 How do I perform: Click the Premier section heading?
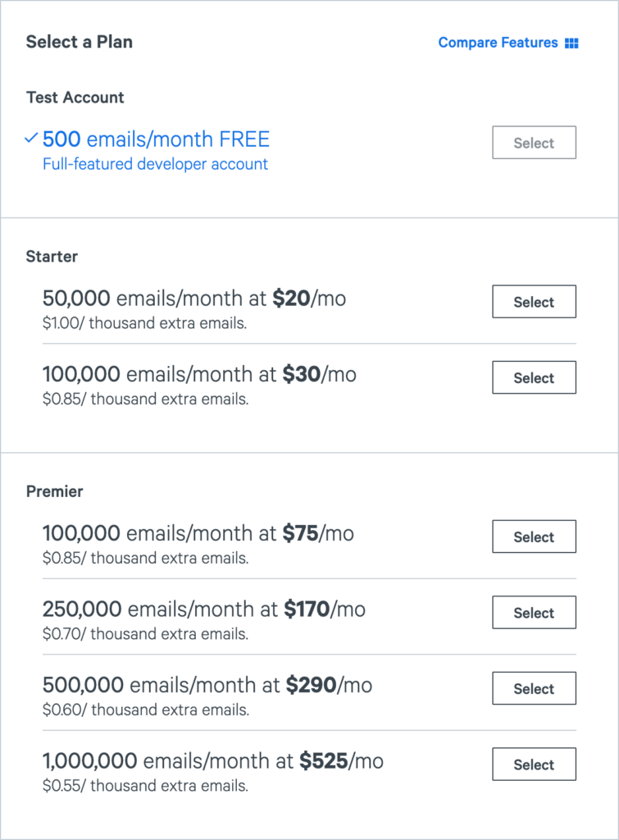click(55, 492)
